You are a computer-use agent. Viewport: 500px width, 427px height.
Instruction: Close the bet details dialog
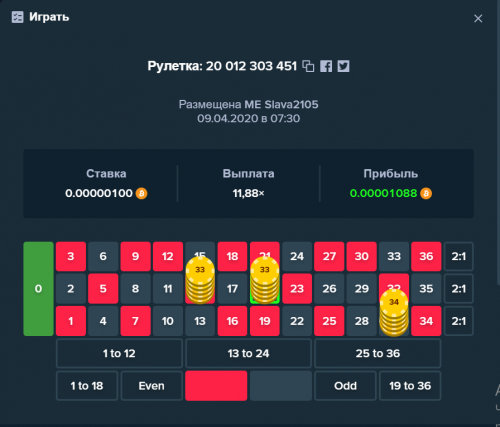coord(478,18)
